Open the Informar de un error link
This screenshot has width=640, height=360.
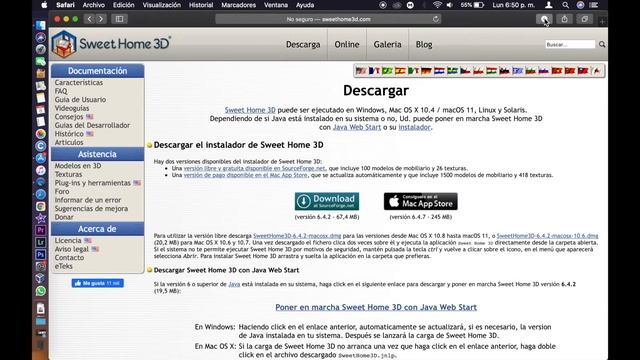click(88, 200)
